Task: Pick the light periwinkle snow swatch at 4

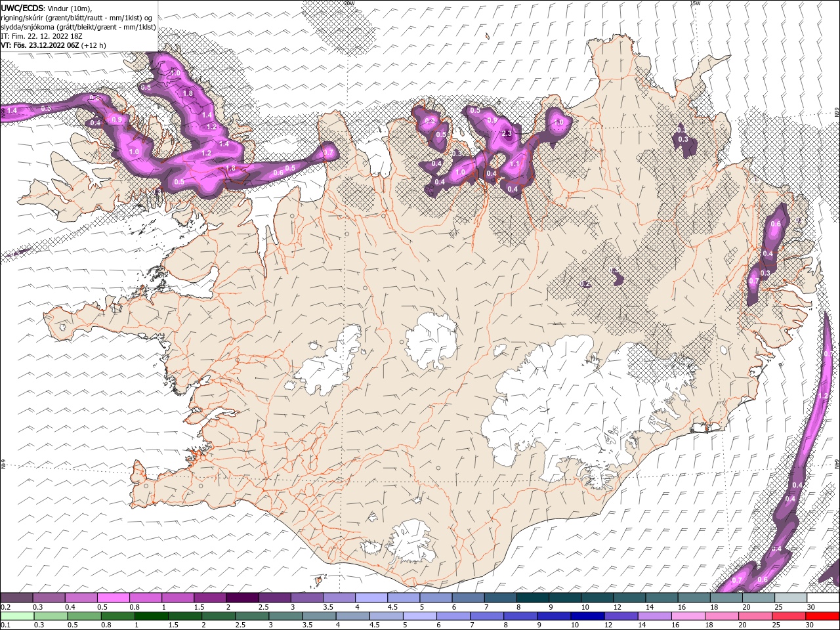Action: 371,598
